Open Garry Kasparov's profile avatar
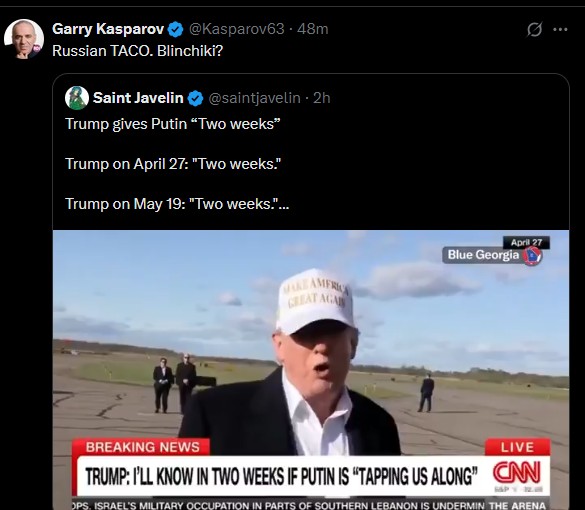The height and width of the screenshot is (510, 585). tap(24, 39)
